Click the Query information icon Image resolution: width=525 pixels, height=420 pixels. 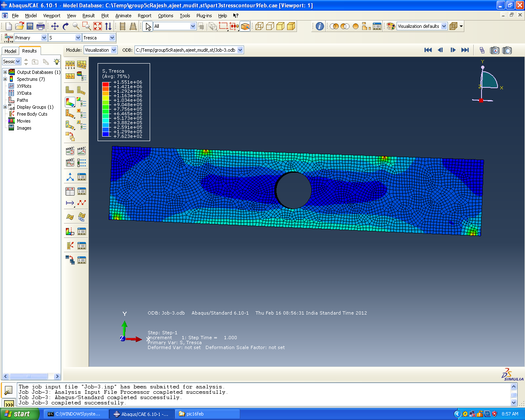tap(320, 26)
